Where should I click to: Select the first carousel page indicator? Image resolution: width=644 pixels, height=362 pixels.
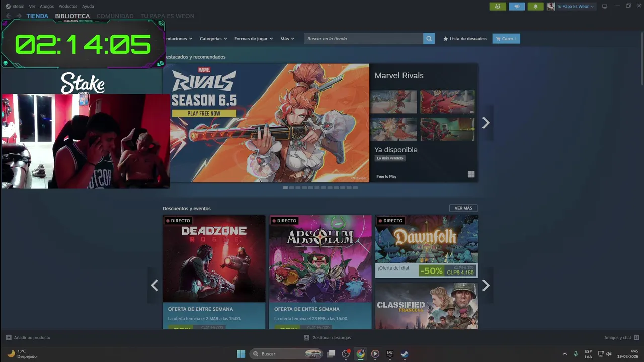coord(285,188)
